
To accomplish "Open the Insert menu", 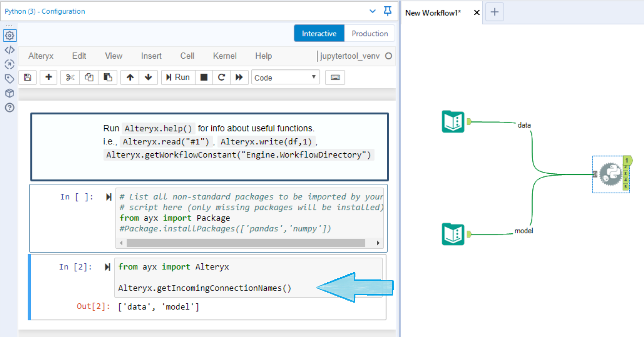I will click(151, 56).
